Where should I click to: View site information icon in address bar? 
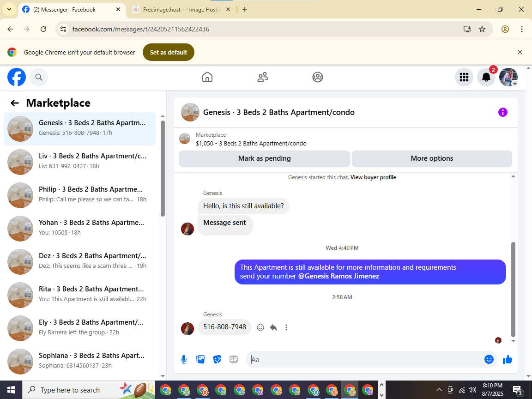pyautogui.click(x=63, y=29)
